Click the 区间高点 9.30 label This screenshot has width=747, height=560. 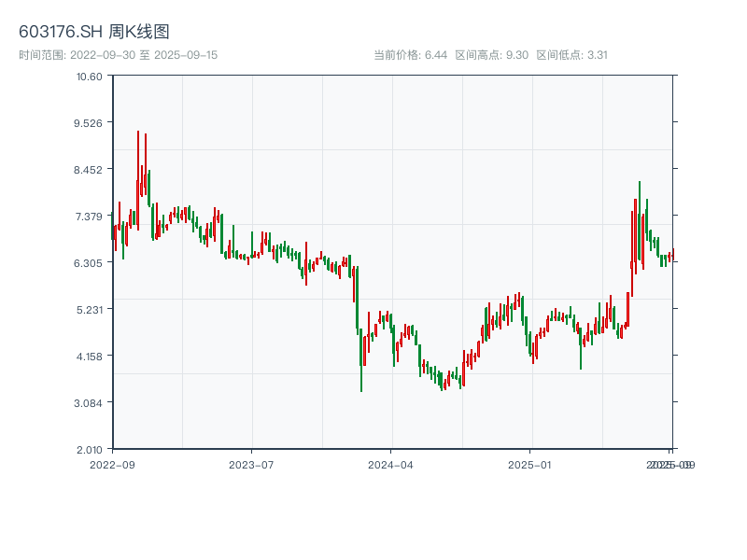492,55
